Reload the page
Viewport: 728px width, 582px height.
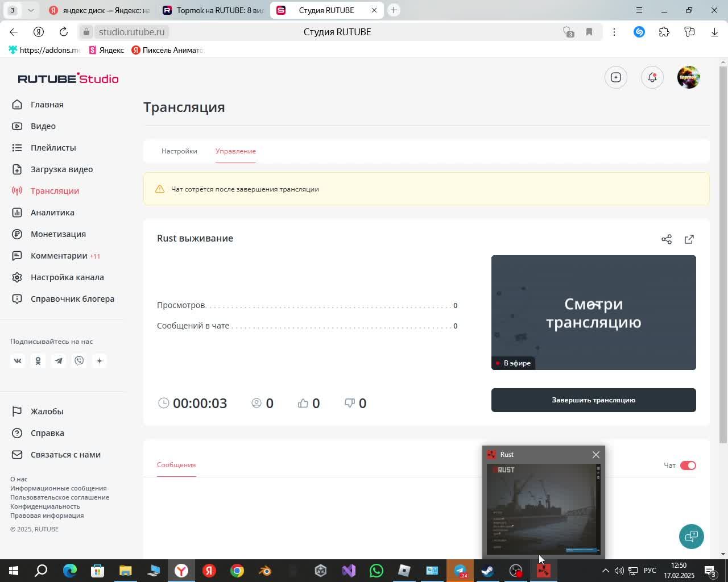click(x=64, y=32)
